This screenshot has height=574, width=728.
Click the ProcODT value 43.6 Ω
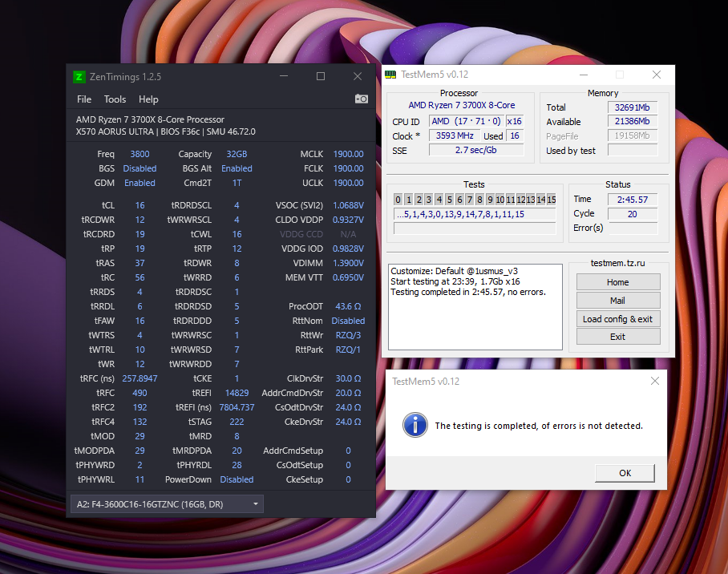(x=348, y=306)
